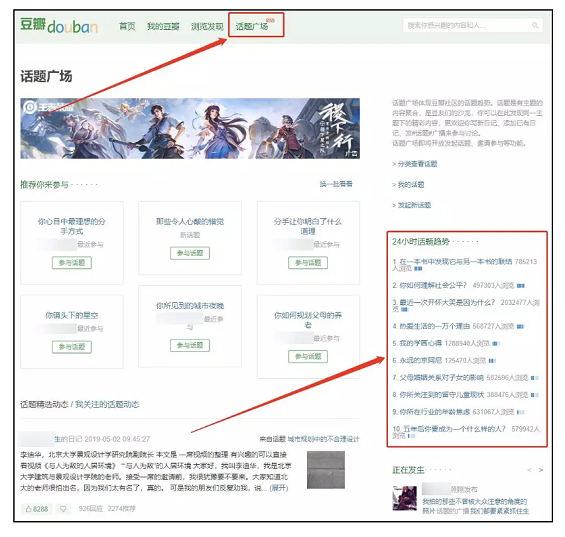This screenshot has width=565, height=537.
Task: Switch to the 我关注的话题动态 tab
Action: (107, 404)
